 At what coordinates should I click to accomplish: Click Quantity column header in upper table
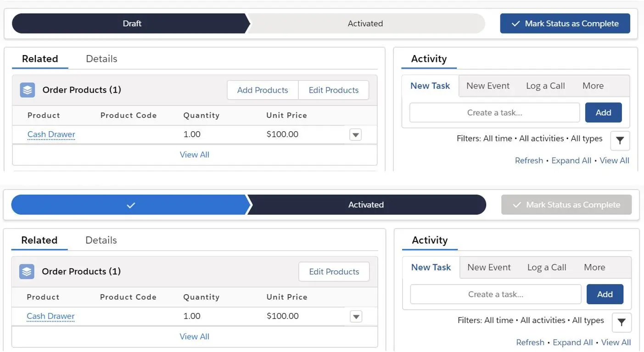(202, 115)
